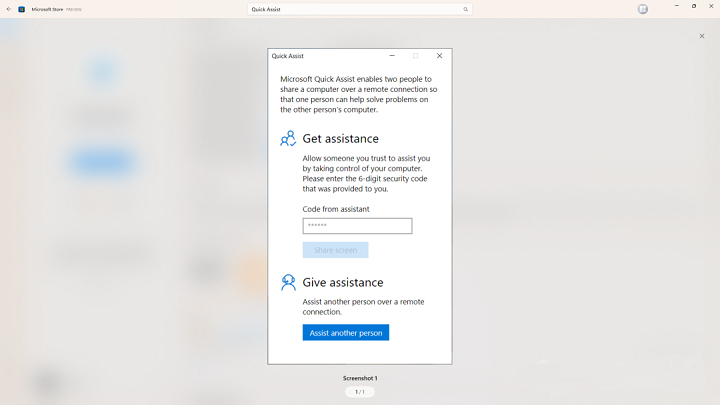Click the 1/1 page indicator
The height and width of the screenshot is (405, 720).
coord(360,392)
